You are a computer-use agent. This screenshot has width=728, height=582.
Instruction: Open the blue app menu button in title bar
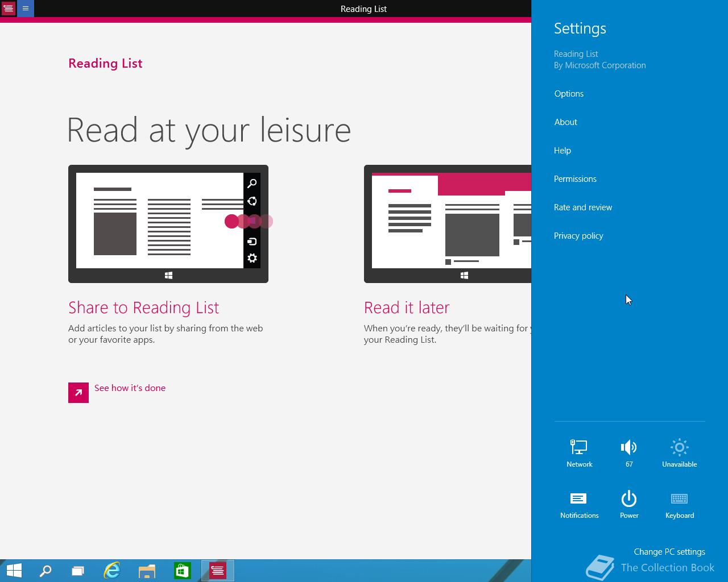[x=26, y=9]
